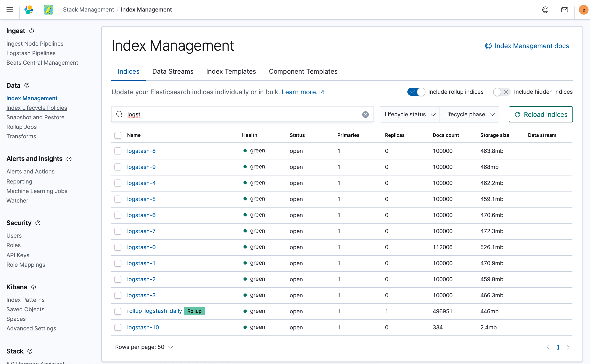
Task: Click the Reload indices refresh icon
Action: (x=518, y=114)
